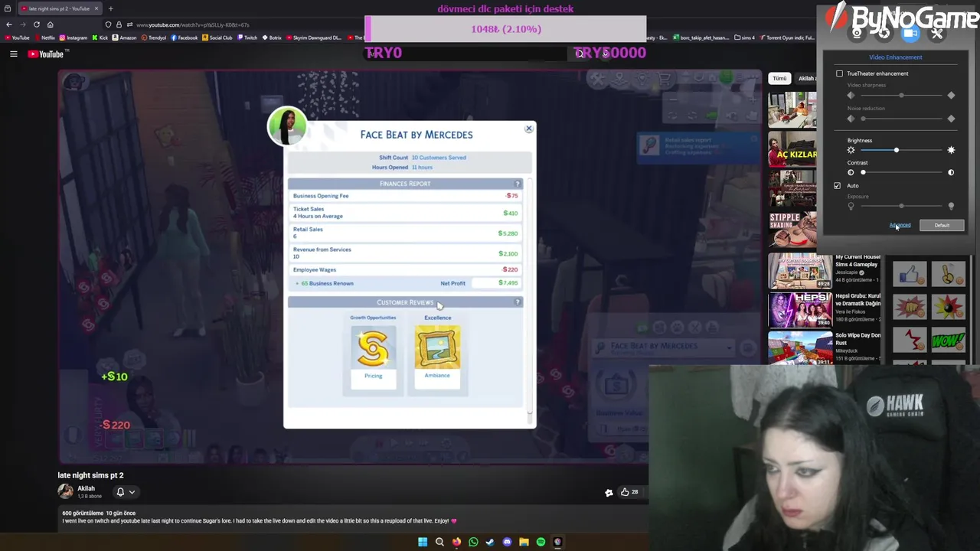
Task: Click the Akilah channel avatar
Action: pos(66,491)
